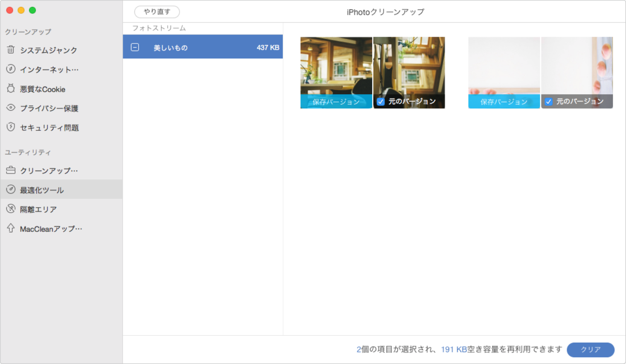This screenshot has height=364, width=626.
Task: Click the green zoom window button
Action: (32, 10)
